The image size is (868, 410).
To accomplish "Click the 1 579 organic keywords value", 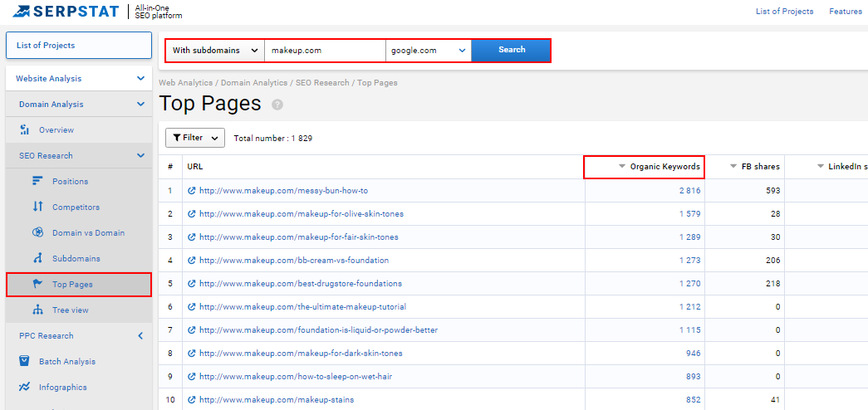I will pos(689,213).
